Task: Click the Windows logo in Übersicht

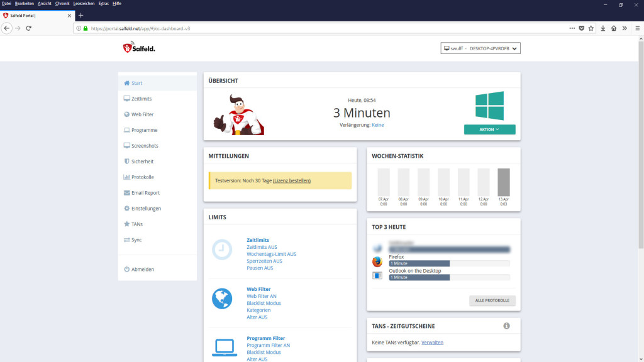Action: 489,106
